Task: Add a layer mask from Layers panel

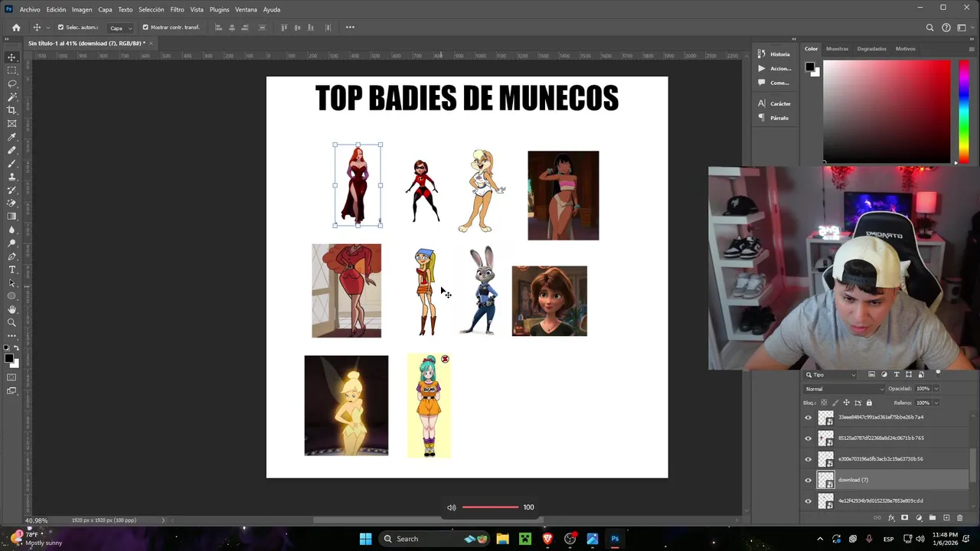Action: [904, 518]
